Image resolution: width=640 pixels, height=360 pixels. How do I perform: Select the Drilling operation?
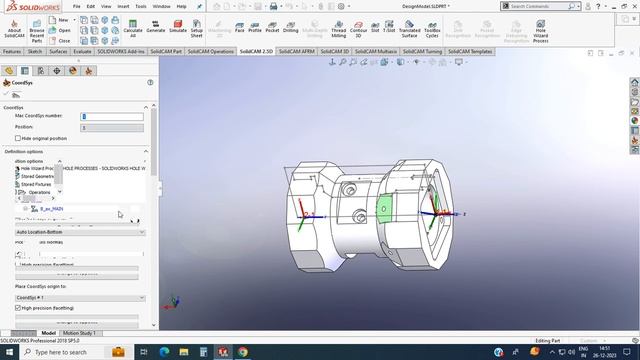(290, 27)
